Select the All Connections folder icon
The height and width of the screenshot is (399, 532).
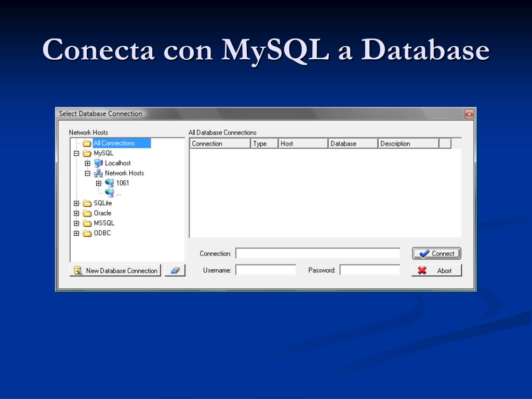coord(87,143)
